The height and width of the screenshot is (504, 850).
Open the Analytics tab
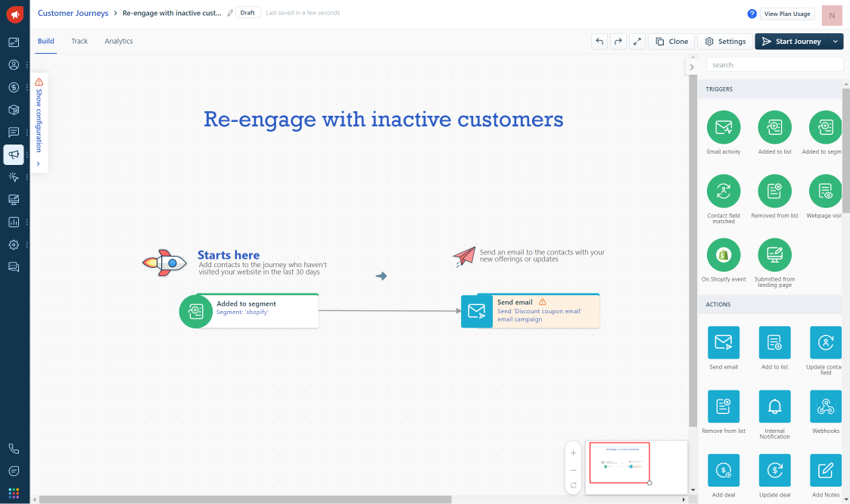point(119,41)
